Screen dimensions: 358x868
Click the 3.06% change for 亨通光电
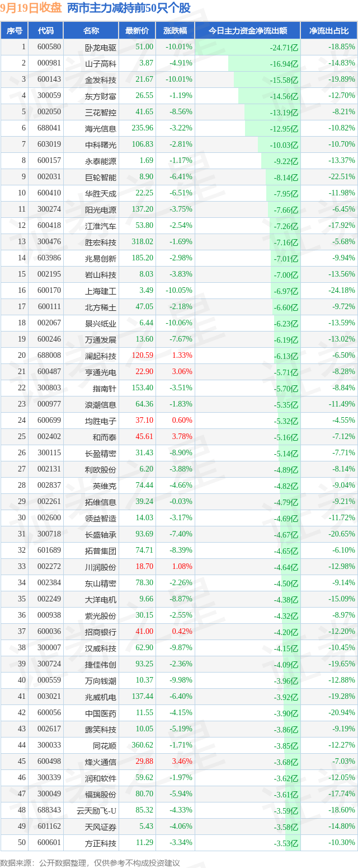pos(182,372)
